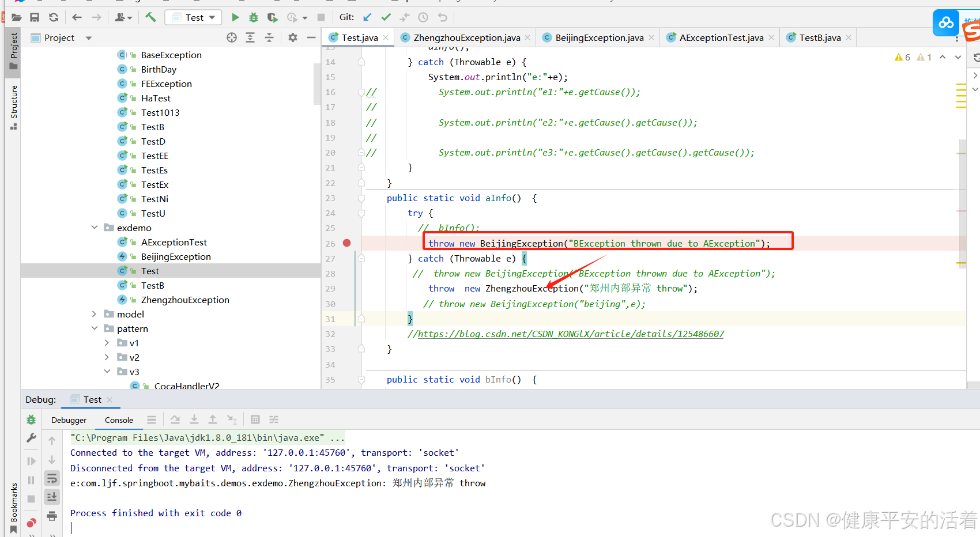The image size is (980, 537).
Task: Mute breakpoints using the red dot icon
Action: 31,522
